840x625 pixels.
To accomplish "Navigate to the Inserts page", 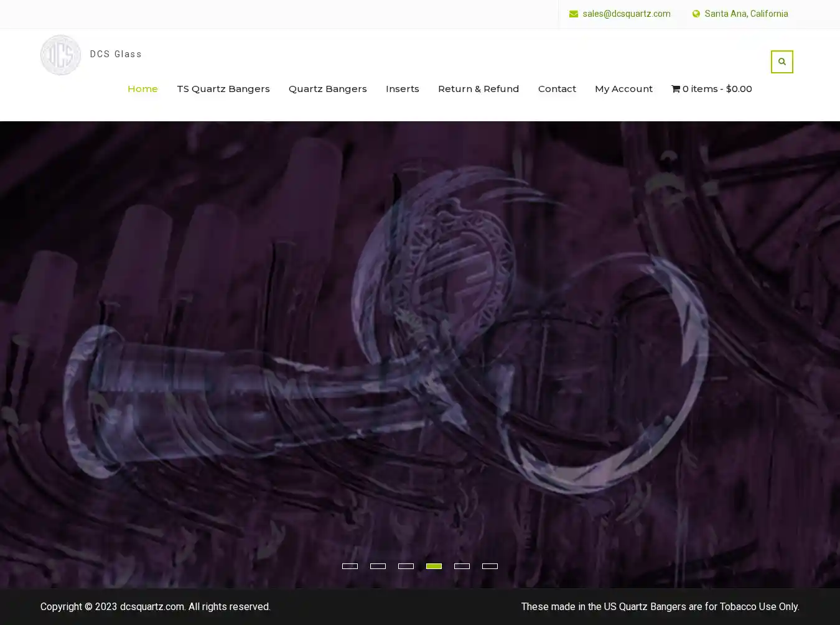I will (402, 89).
